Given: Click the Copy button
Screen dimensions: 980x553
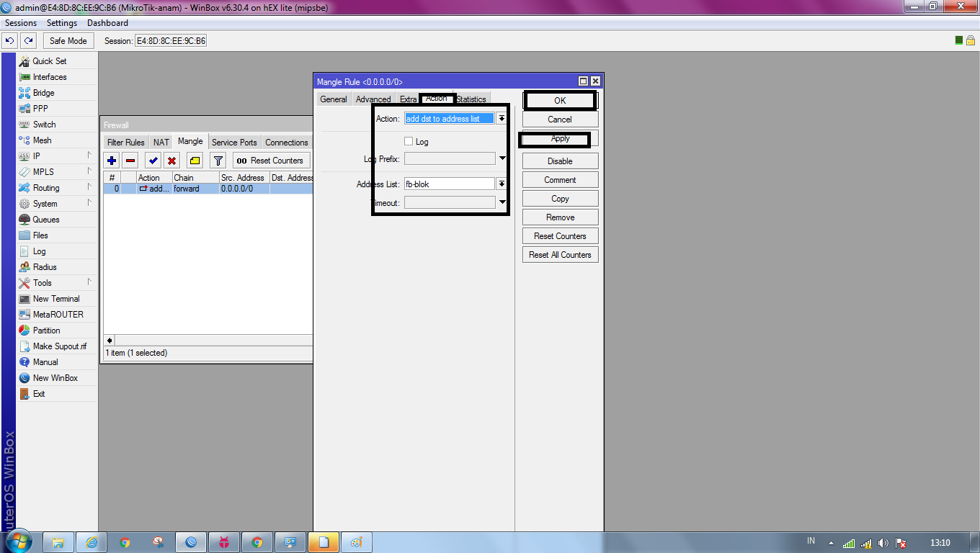Looking at the screenshot, I should (x=560, y=199).
